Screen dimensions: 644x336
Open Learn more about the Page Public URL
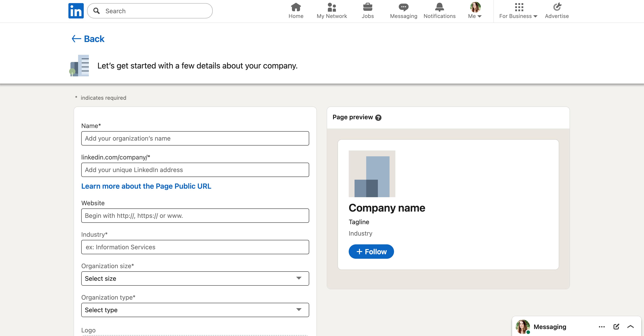tap(146, 186)
